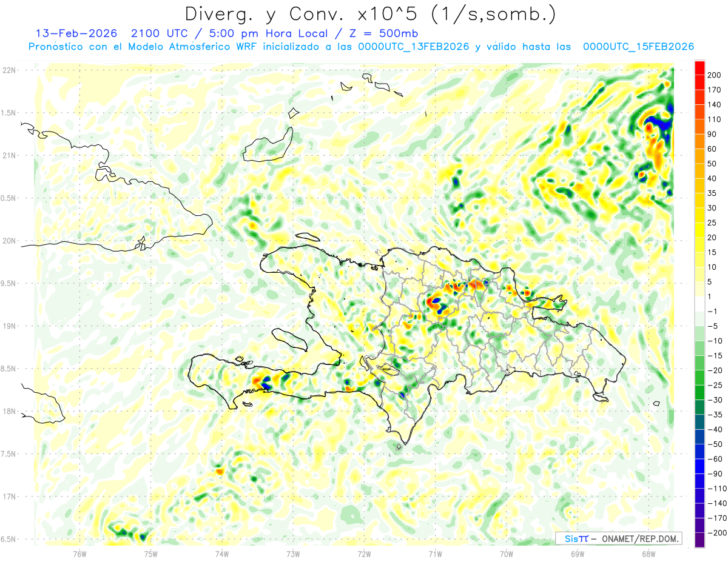The width and height of the screenshot is (728, 562).
Task: Click the white colorbar segment between 1 and -1
Action: [699, 304]
